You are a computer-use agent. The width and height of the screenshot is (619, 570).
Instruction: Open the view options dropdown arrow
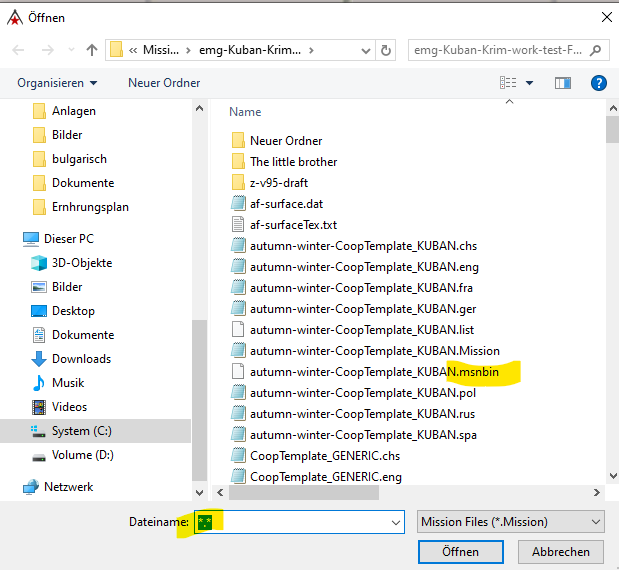tap(529, 83)
